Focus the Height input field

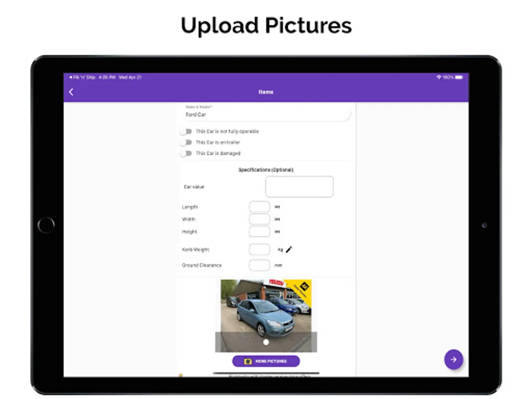click(259, 231)
